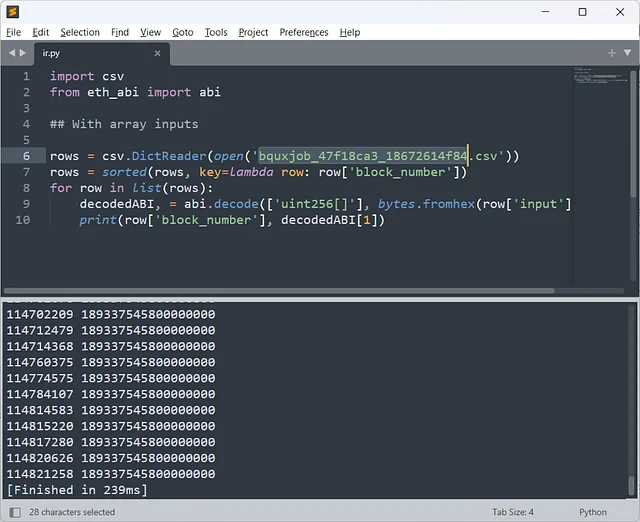This screenshot has width=640, height=522.
Task: Click 'uint256[]' string on line 9
Action: [314, 204]
